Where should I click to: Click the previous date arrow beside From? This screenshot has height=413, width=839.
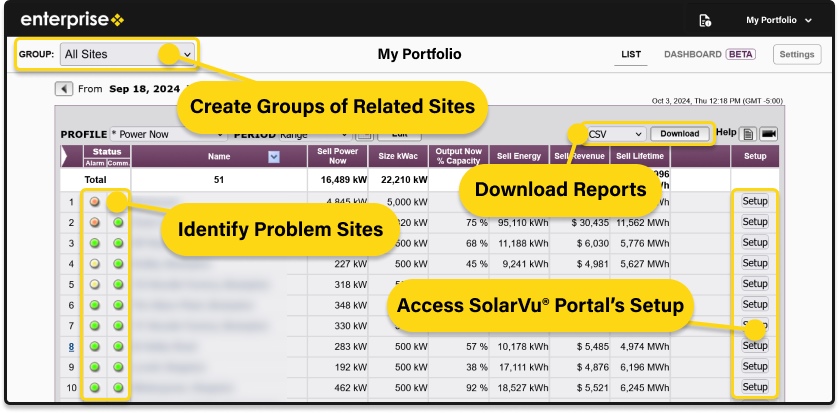coord(64,89)
